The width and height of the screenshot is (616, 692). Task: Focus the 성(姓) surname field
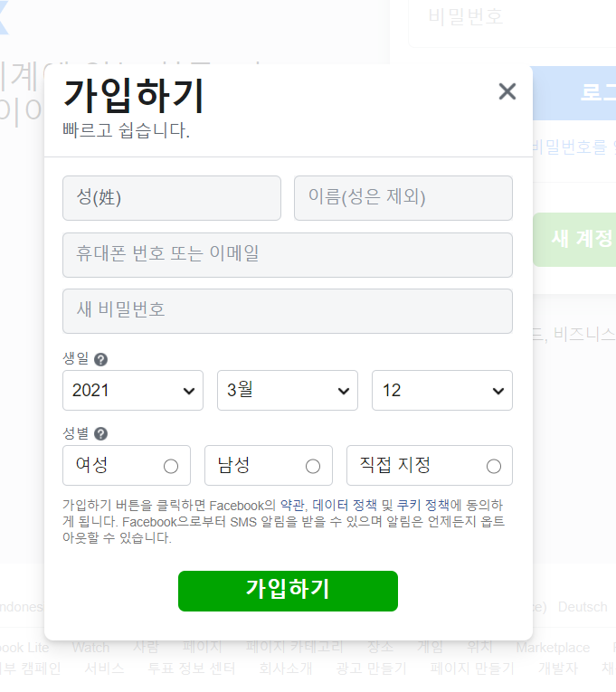(172, 198)
